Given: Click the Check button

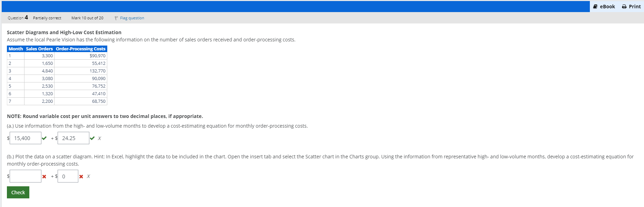Looking at the screenshot, I should tap(18, 193).
